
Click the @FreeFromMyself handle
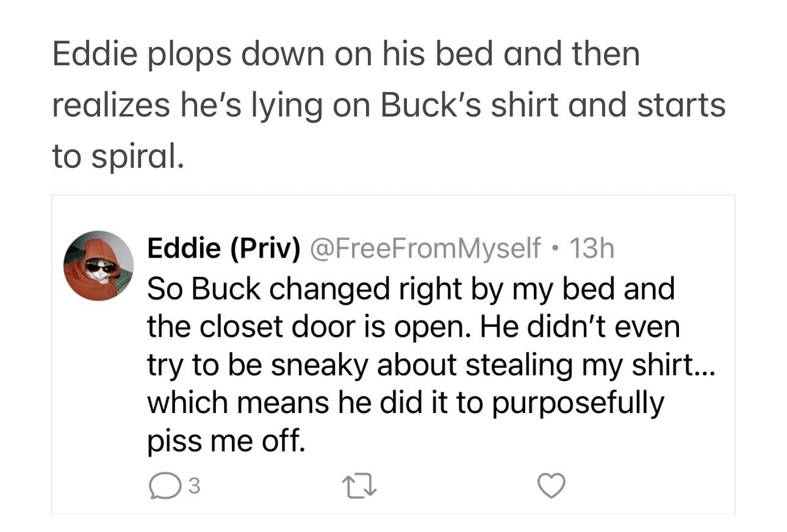[x=426, y=248]
